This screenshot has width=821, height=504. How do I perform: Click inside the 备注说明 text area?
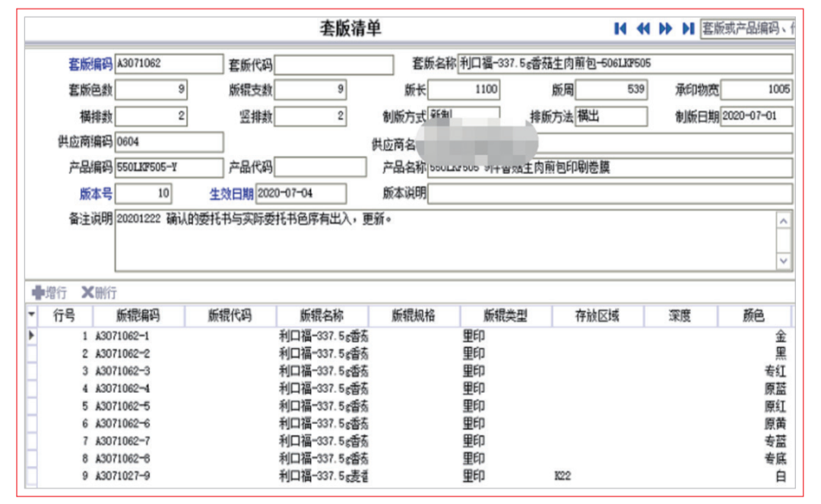[445, 241]
